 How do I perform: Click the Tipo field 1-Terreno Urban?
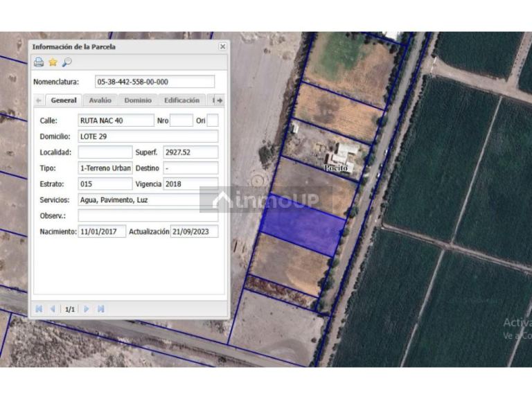pos(105,168)
